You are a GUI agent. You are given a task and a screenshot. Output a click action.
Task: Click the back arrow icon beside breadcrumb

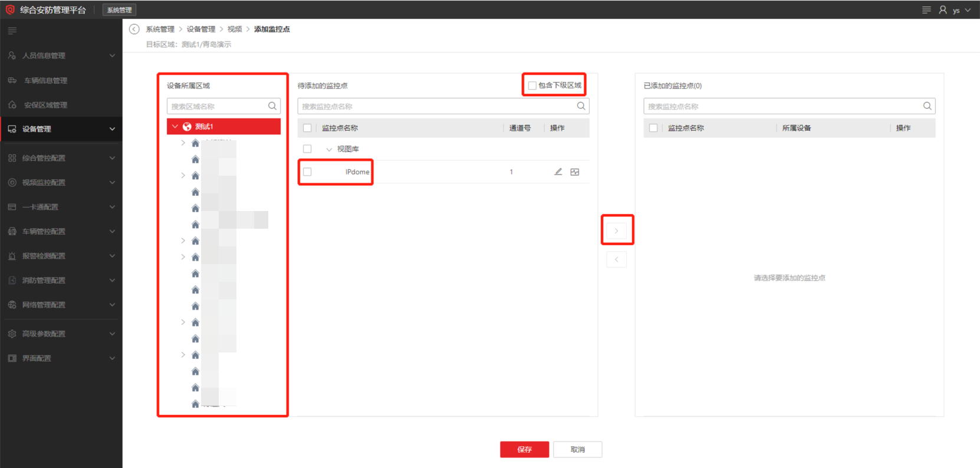click(x=134, y=29)
